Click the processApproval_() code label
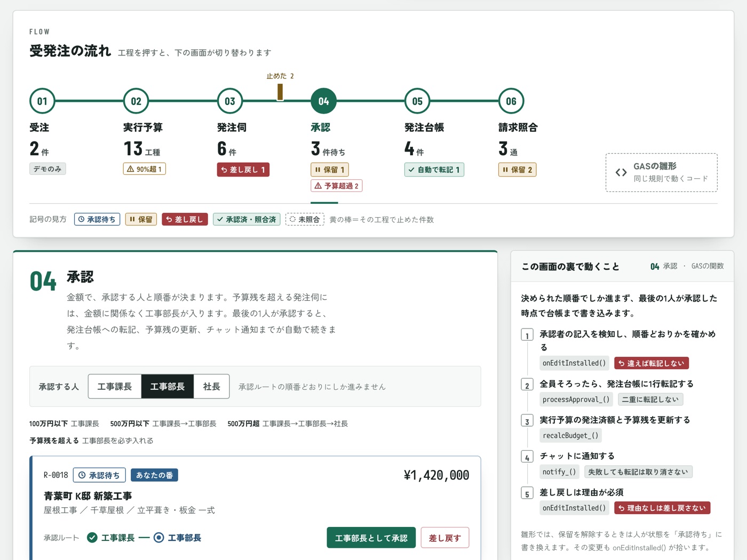The width and height of the screenshot is (747, 560). [576, 399]
